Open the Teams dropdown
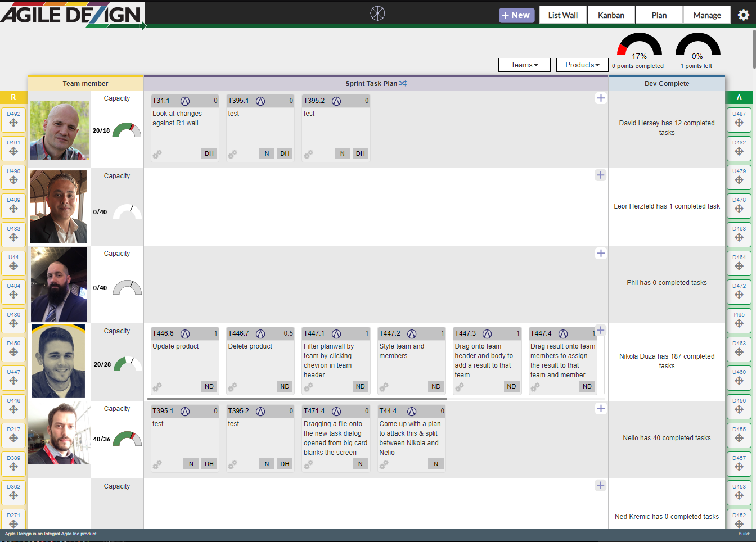This screenshot has width=756, height=542. (524, 65)
